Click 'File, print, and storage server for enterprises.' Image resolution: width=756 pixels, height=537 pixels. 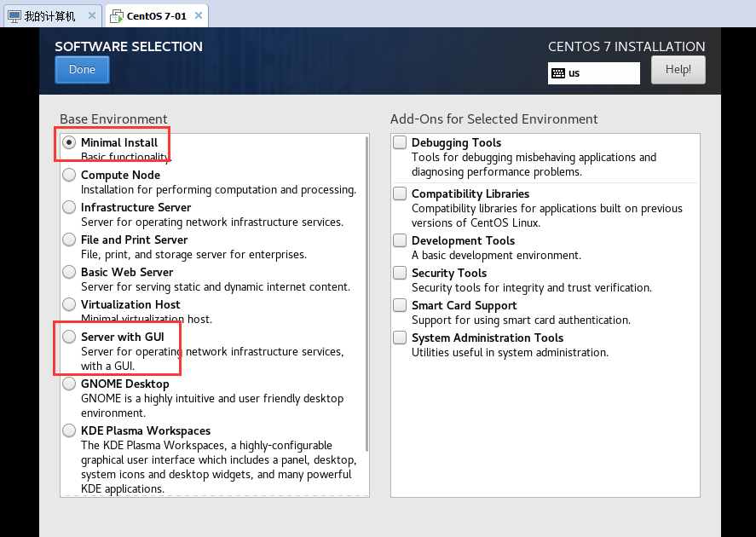click(193, 255)
